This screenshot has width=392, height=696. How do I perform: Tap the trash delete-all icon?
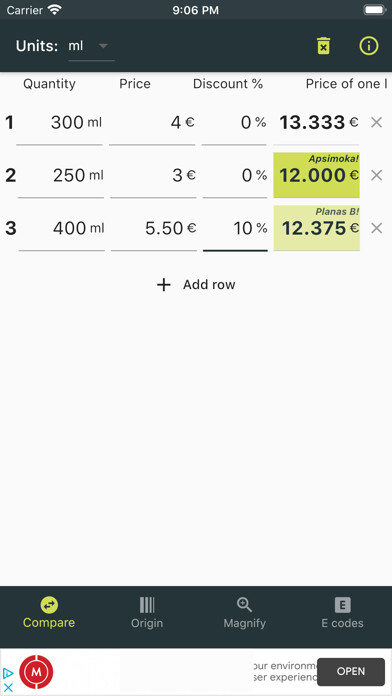[324, 46]
